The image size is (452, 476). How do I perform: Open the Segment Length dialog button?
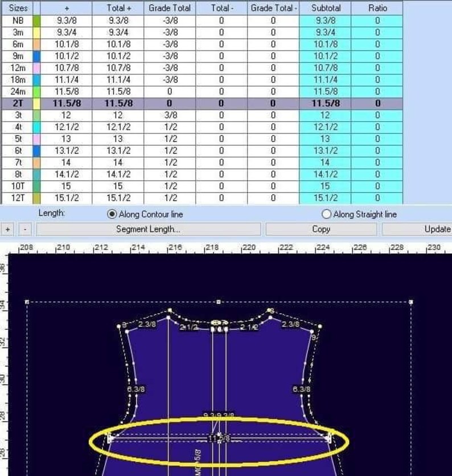(149, 229)
